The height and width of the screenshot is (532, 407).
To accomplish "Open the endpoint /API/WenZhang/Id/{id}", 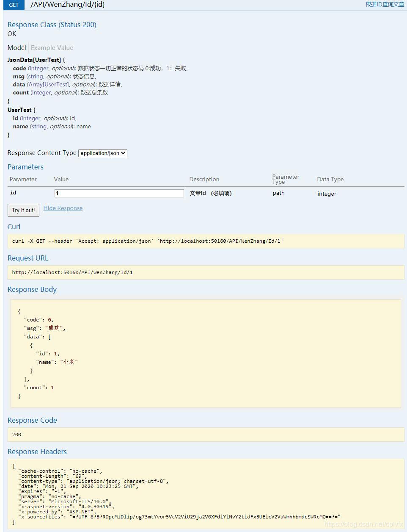I will click(x=66, y=5).
